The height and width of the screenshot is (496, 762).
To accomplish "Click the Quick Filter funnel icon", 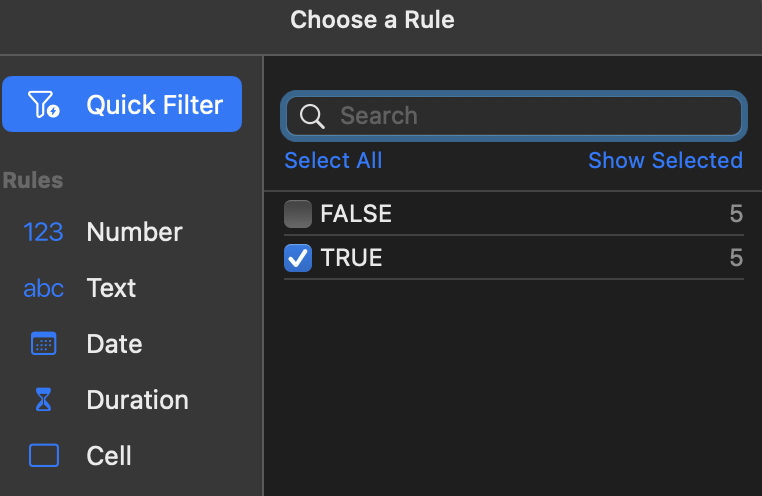I will tap(44, 105).
